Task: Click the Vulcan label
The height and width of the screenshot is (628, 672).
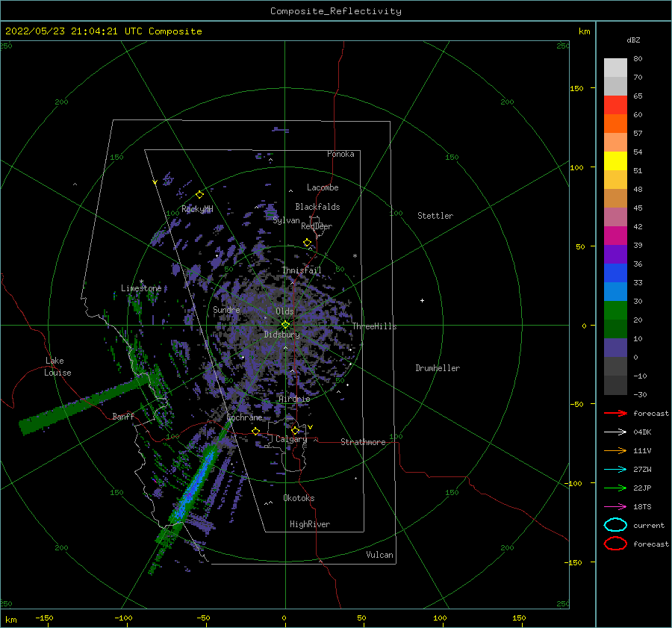Action: [x=380, y=555]
